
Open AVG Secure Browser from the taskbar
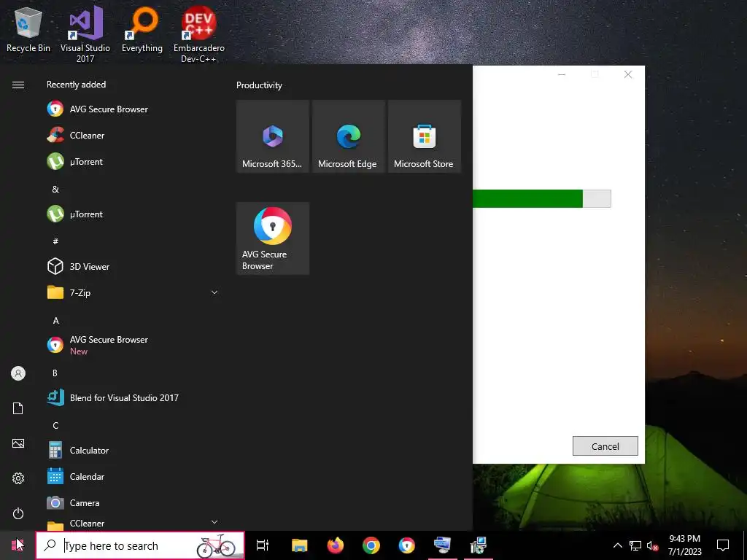[x=407, y=545]
